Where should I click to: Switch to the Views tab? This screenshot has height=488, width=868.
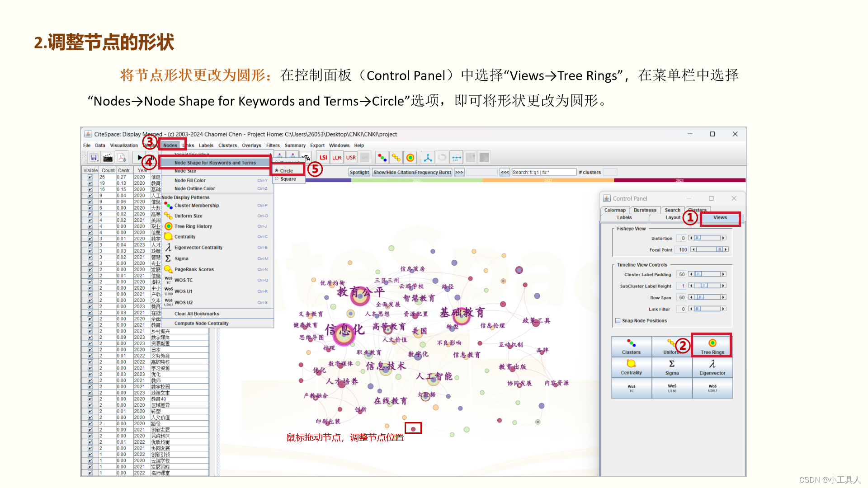(720, 218)
